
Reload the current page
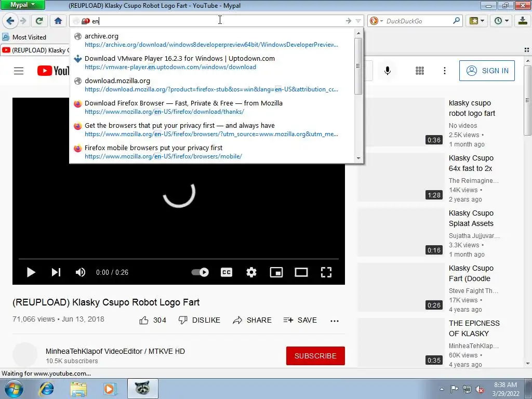tap(39, 21)
